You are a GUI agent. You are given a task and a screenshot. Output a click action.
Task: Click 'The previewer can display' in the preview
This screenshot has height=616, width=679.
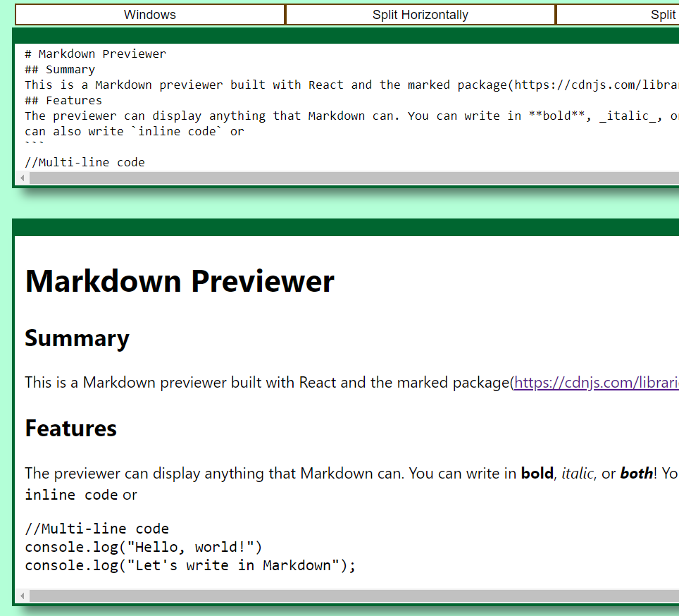(113, 474)
